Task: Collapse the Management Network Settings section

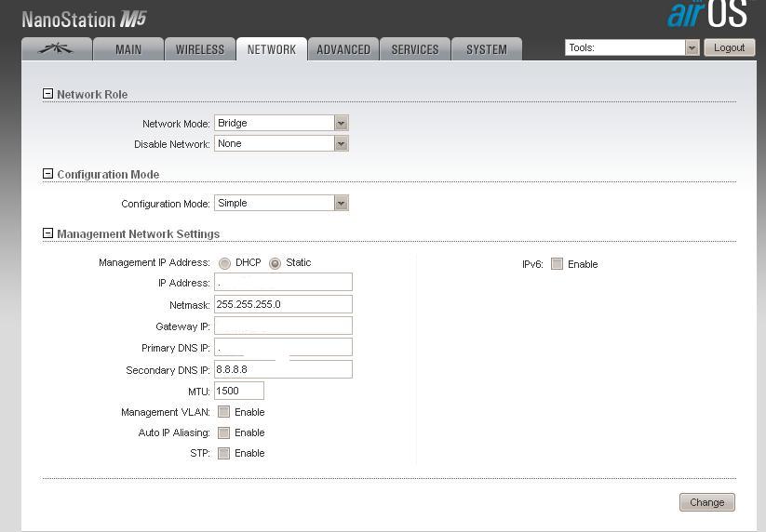Action: (47, 233)
